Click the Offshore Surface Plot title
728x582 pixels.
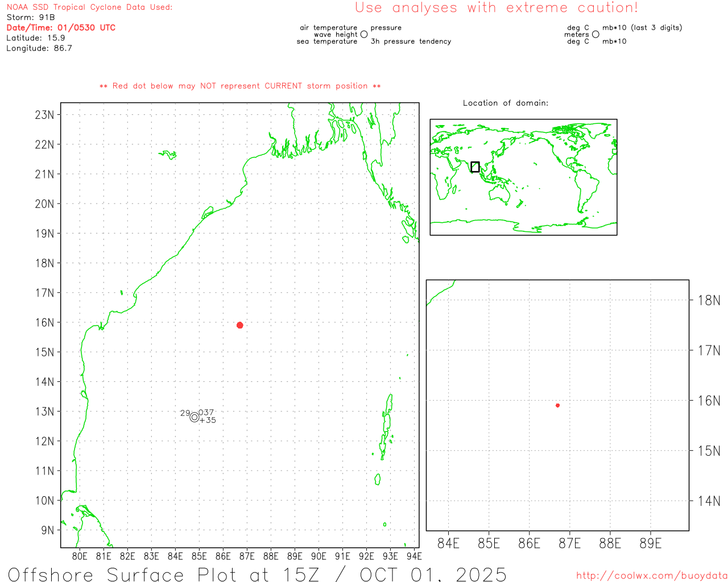[257, 574]
